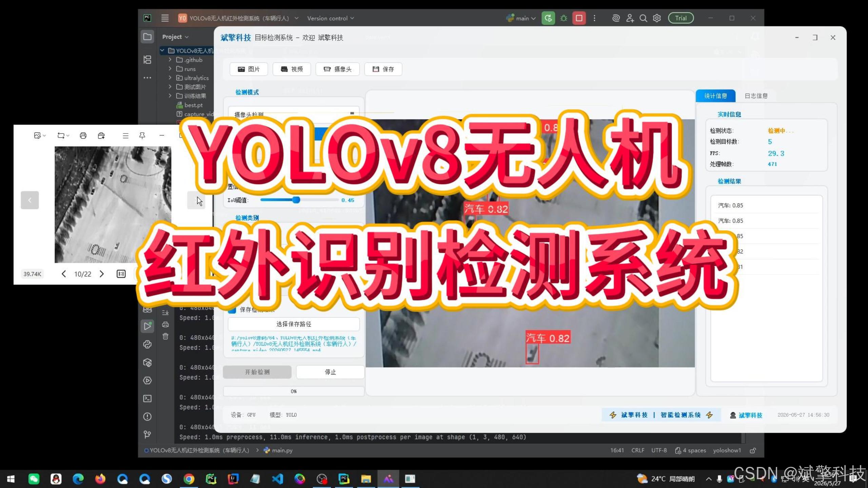The width and height of the screenshot is (868, 488).
Task: Click the 4 spaces indent entry
Action: click(691, 450)
